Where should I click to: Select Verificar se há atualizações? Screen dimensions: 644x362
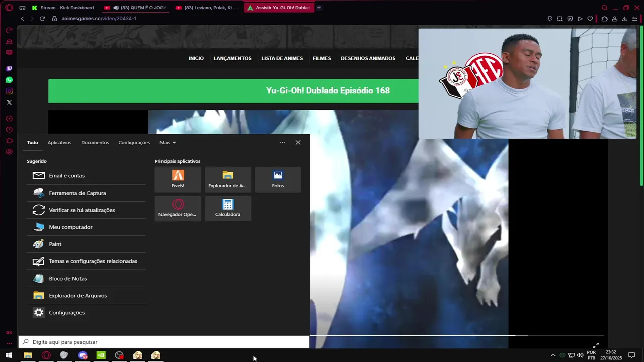[87, 210]
